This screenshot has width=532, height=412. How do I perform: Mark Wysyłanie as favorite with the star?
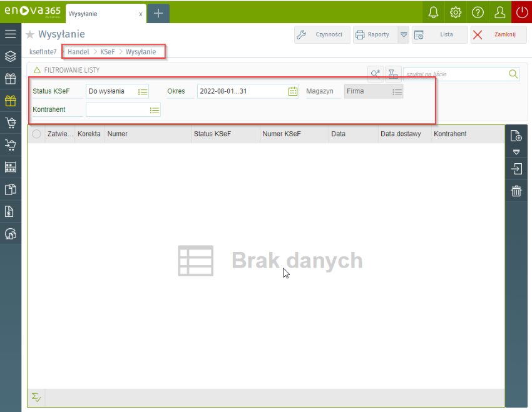[30, 35]
